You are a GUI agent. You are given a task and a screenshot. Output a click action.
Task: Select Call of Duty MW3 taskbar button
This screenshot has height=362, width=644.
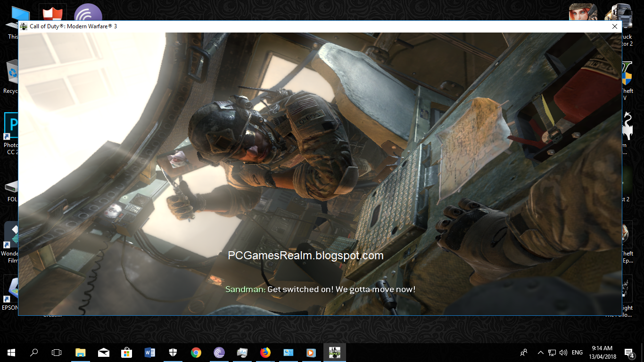(335, 352)
